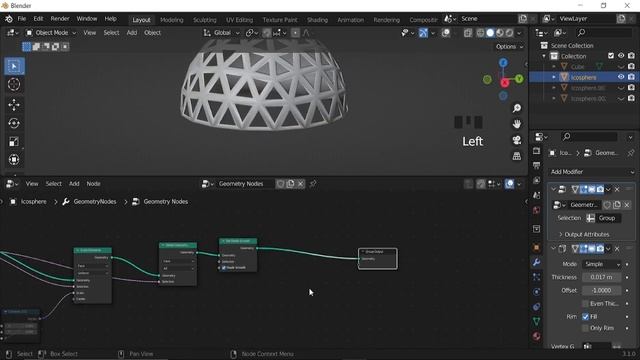
Task: Switch orthographic/perspective grid icon
Action: click(517, 156)
